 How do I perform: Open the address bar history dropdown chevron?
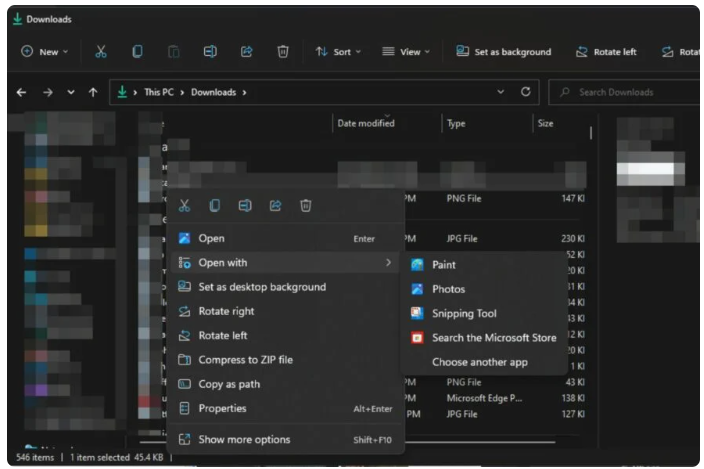pyautogui.click(x=501, y=92)
